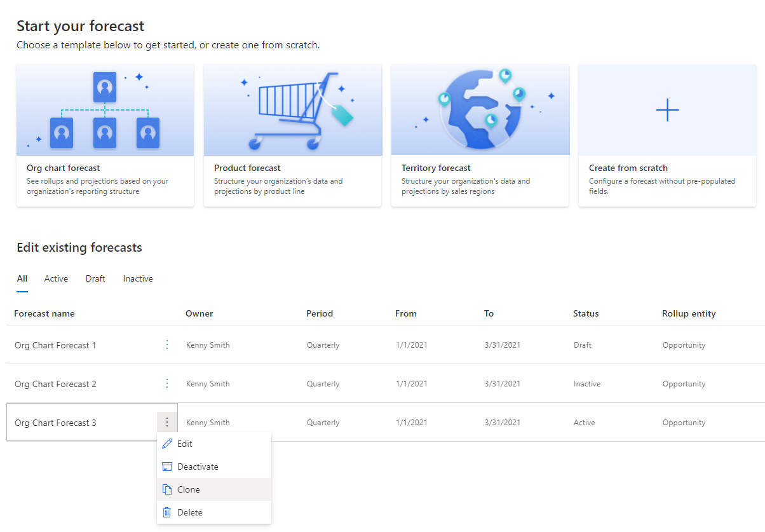765x532 pixels.
Task: Click the Deactivate archive icon
Action: click(167, 467)
